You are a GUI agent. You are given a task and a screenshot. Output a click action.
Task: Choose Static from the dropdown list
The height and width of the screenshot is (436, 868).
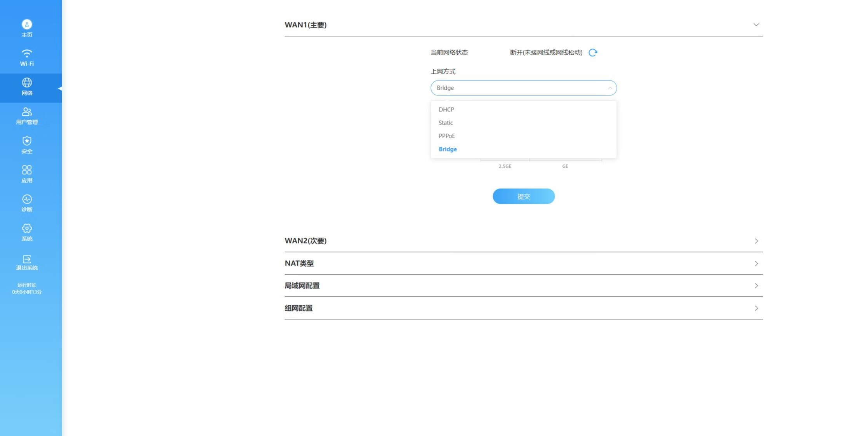[x=446, y=123]
